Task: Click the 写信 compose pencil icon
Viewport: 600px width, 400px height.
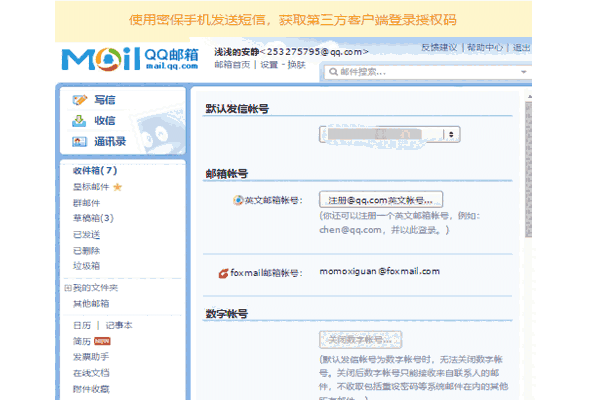Action: 80,100
